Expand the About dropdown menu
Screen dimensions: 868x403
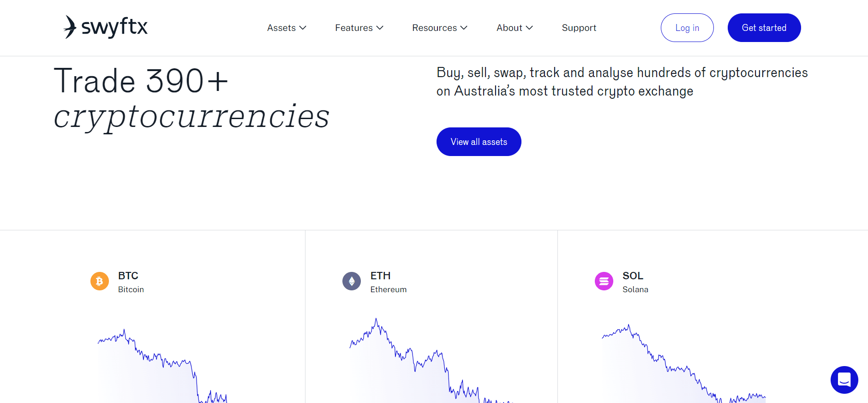(515, 28)
